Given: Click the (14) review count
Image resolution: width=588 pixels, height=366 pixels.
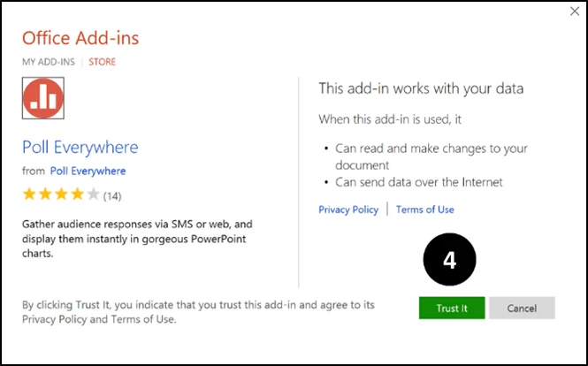Looking at the screenshot, I should tap(112, 195).
